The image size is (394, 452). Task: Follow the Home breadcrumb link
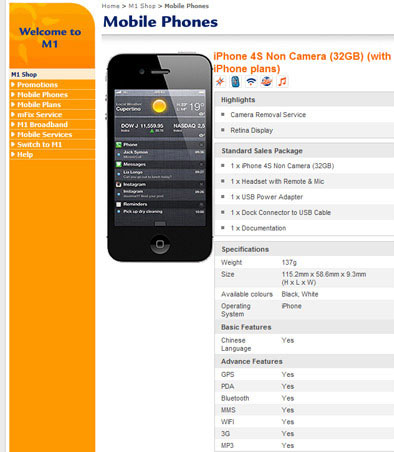(111, 6)
